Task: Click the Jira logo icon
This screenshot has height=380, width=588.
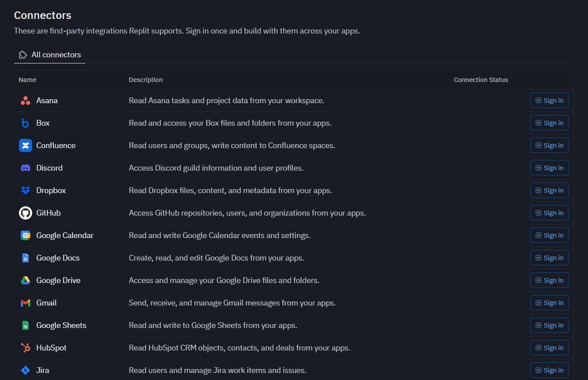Action: click(26, 370)
